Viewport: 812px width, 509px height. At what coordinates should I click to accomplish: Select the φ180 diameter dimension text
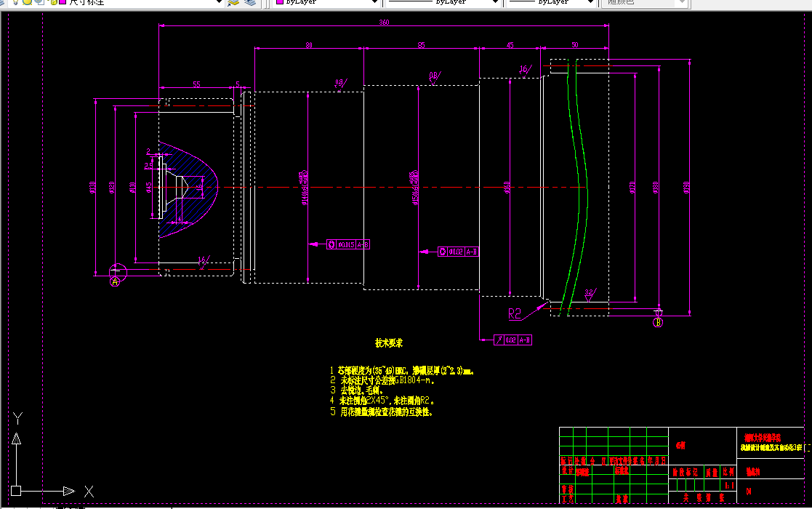(x=656, y=187)
